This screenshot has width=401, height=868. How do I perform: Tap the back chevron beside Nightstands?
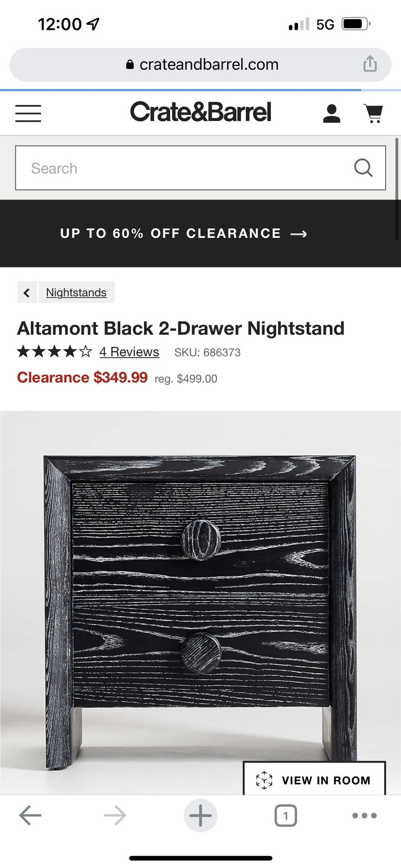point(27,292)
